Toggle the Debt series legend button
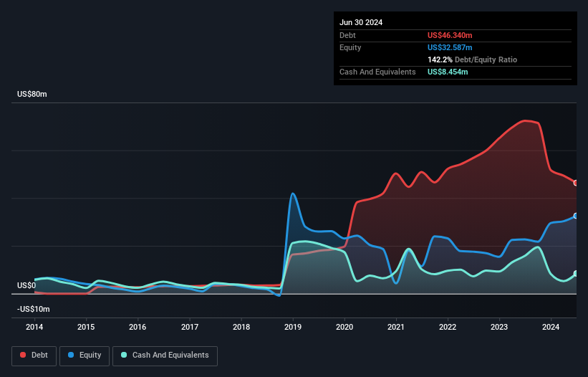The width and height of the screenshot is (588, 377). coord(34,356)
